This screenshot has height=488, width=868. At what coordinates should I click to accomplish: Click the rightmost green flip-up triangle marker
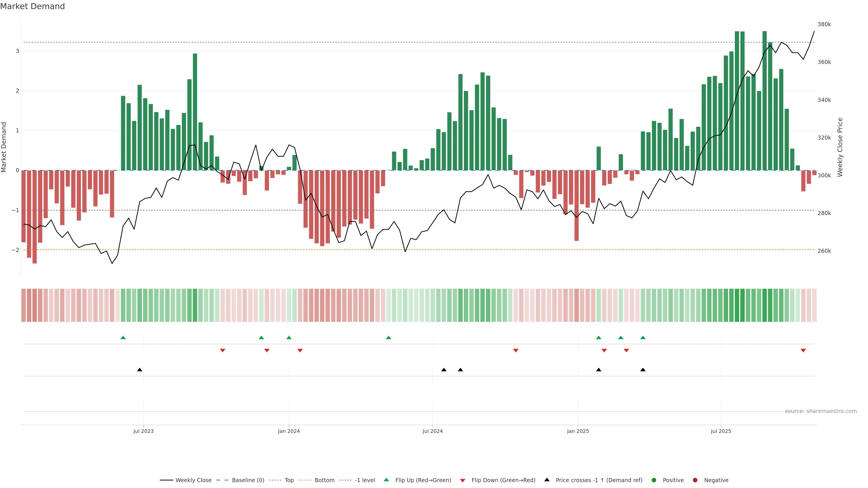(x=643, y=338)
